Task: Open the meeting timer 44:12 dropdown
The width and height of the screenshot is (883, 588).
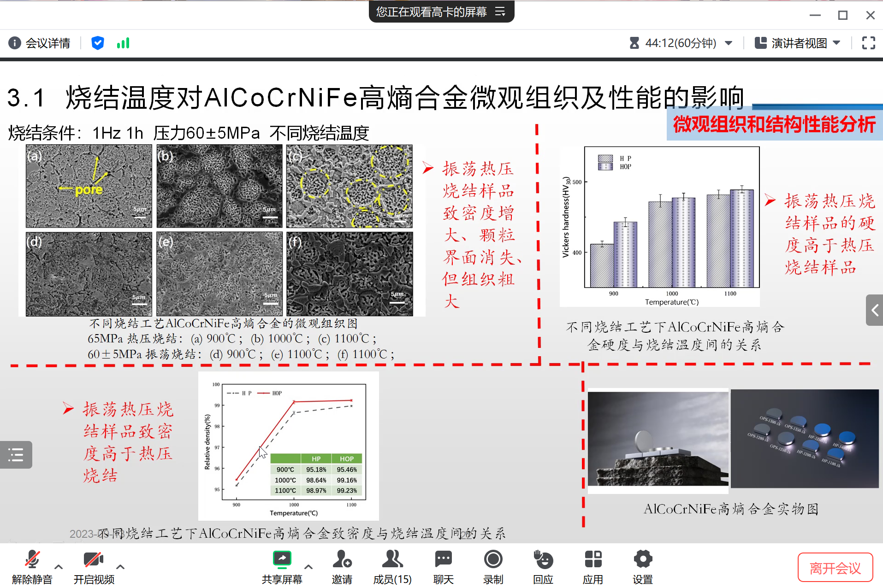Action: (x=729, y=43)
